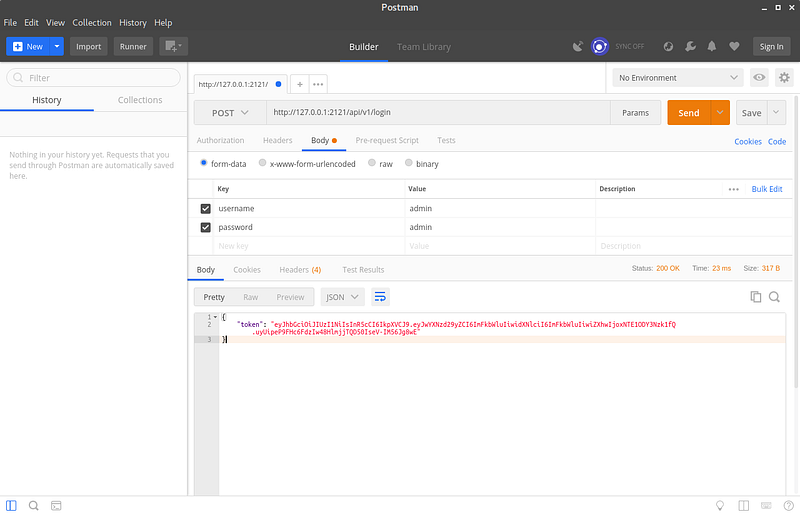Open Bulk Edit link
Viewport: 800px width, 515px height.
coord(767,189)
